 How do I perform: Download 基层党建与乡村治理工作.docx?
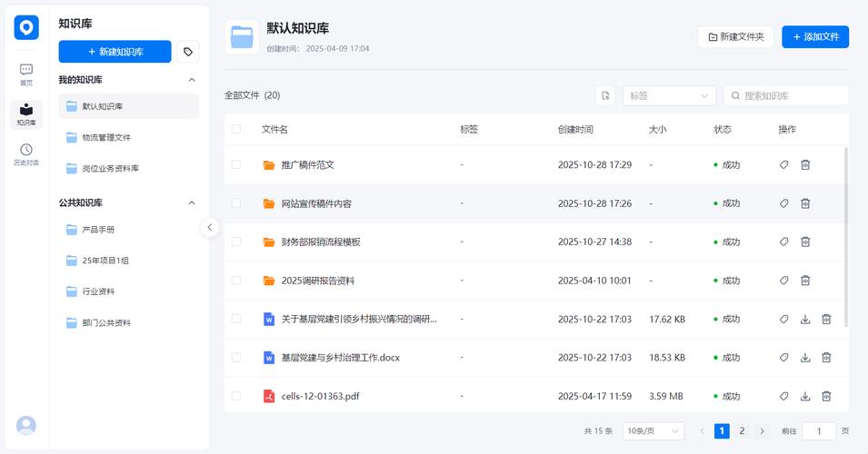coord(805,358)
